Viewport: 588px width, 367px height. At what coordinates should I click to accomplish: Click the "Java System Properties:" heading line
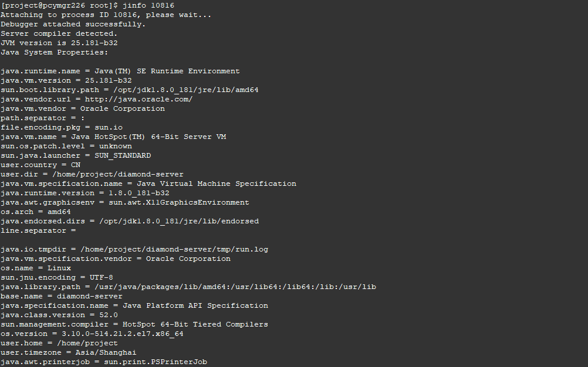(x=55, y=52)
